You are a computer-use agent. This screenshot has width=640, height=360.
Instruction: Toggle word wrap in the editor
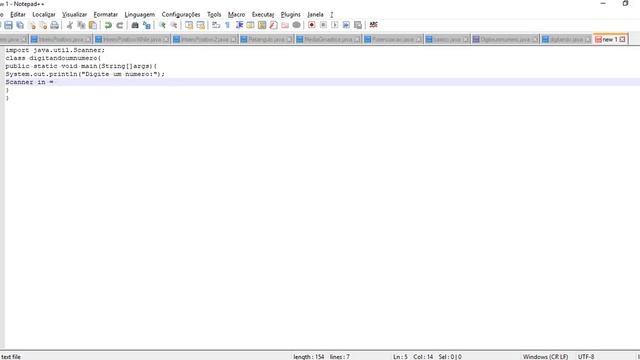(x=216, y=25)
